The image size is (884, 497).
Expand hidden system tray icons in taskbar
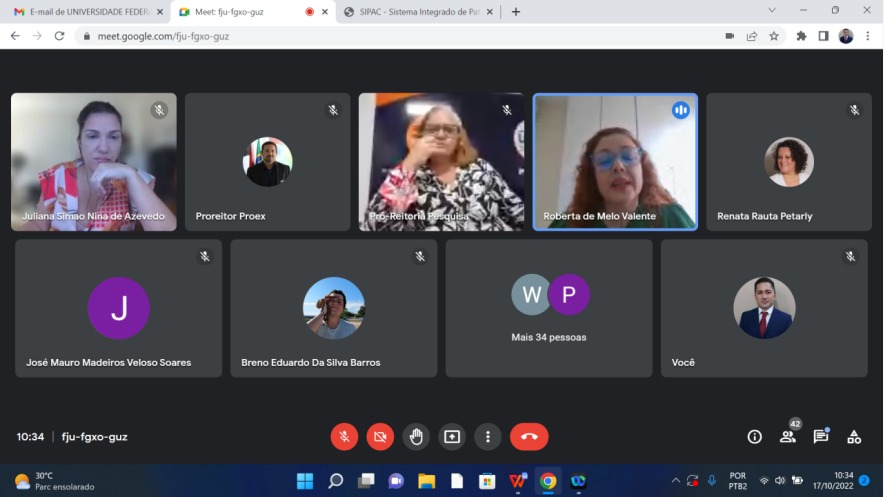pyautogui.click(x=675, y=481)
